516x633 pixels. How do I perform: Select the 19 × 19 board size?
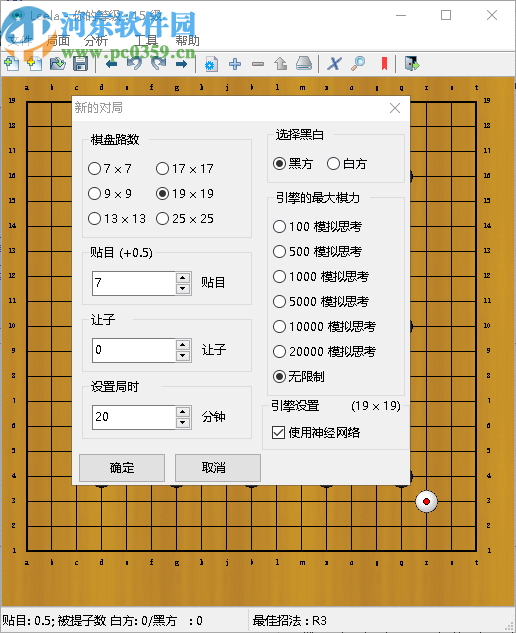click(x=185, y=193)
